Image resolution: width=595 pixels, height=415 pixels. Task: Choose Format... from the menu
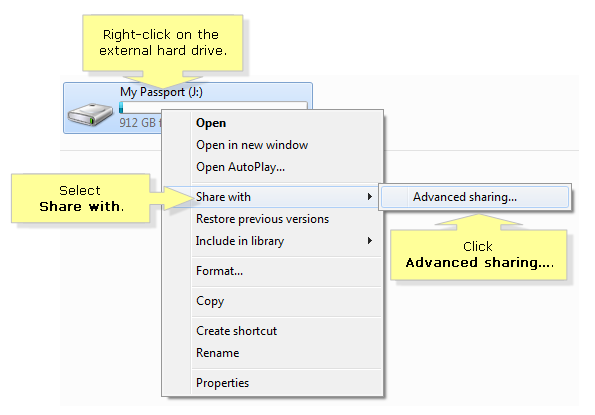pyautogui.click(x=219, y=271)
